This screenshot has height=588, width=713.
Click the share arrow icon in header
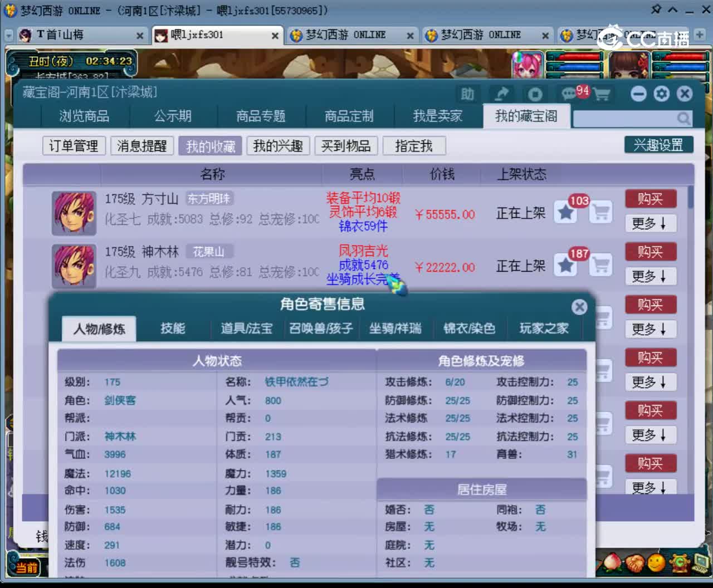(501, 94)
